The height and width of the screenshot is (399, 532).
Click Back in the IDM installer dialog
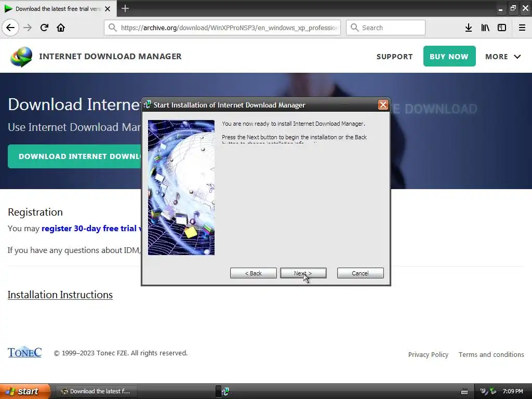254,273
